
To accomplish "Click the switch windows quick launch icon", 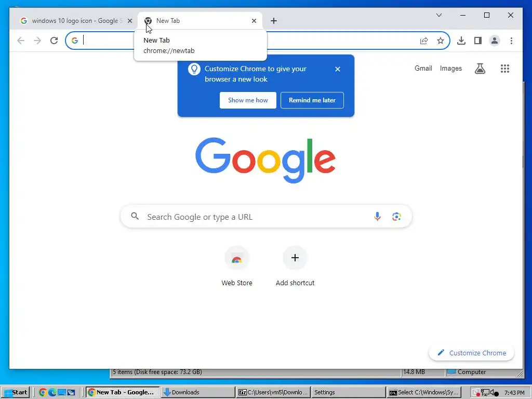I will tap(71, 393).
